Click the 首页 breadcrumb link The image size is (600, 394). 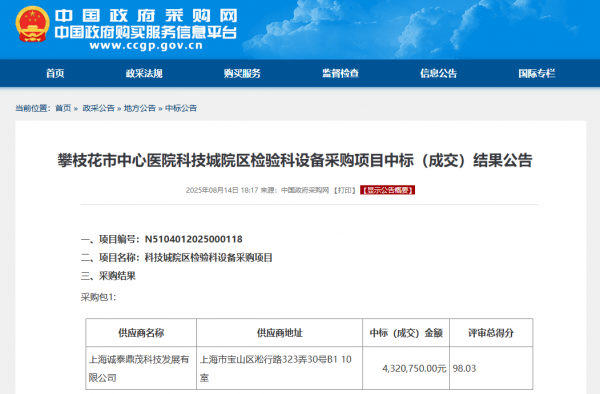(63, 108)
